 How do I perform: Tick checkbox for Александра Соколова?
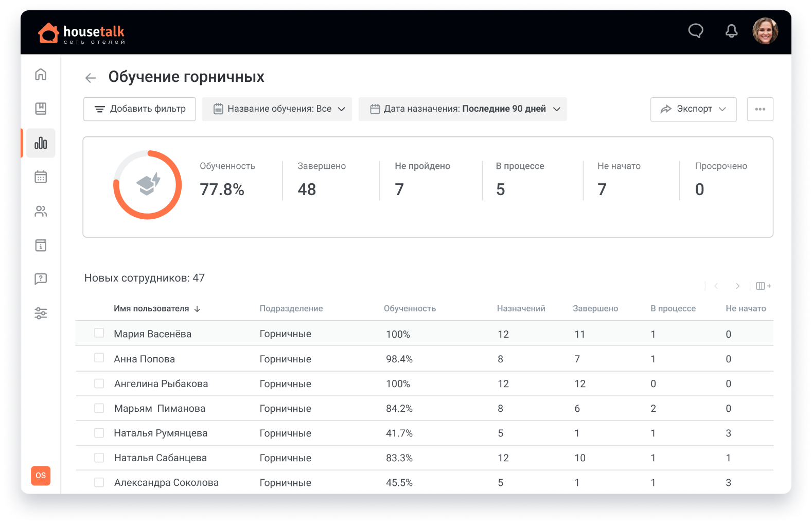click(99, 482)
